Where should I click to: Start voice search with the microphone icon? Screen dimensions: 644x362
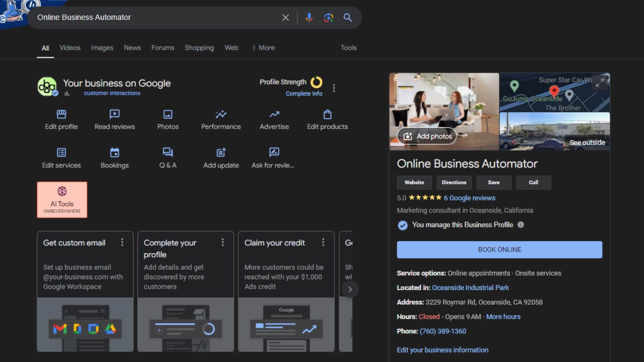coord(309,17)
